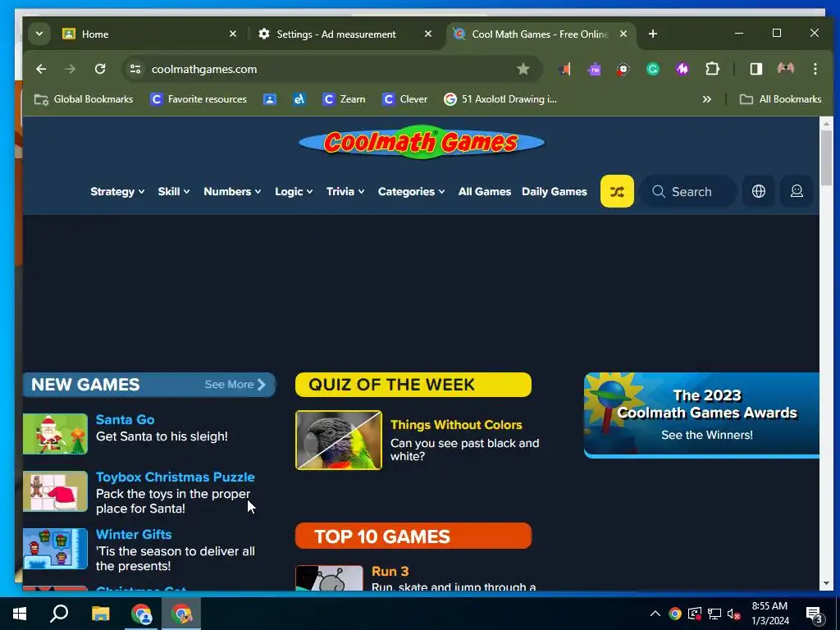This screenshot has width=840, height=630.
Task: Open the notifications center icon
Action: tap(815, 614)
